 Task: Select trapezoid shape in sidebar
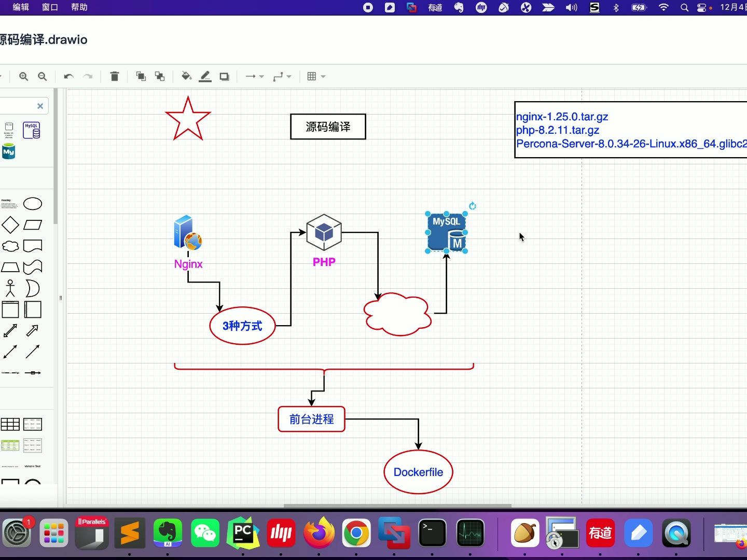[10, 267]
